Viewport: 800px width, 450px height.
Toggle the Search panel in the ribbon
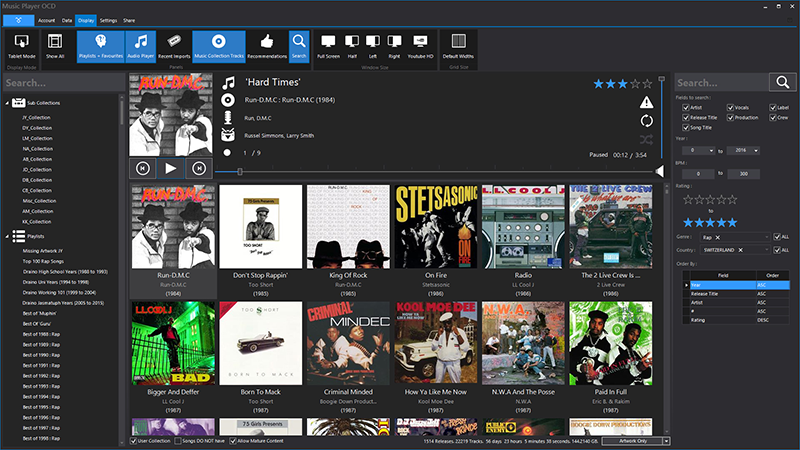pos(299,46)
